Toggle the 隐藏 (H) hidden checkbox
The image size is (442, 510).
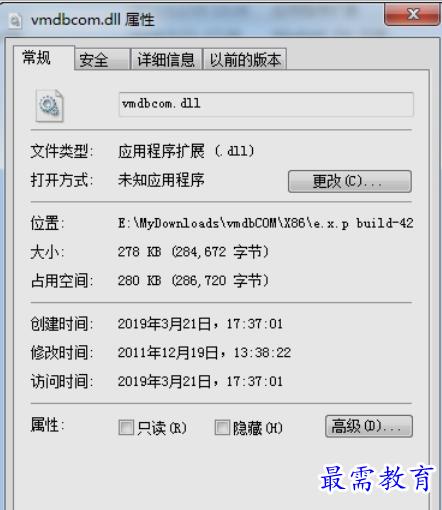(x=222, y=427)
